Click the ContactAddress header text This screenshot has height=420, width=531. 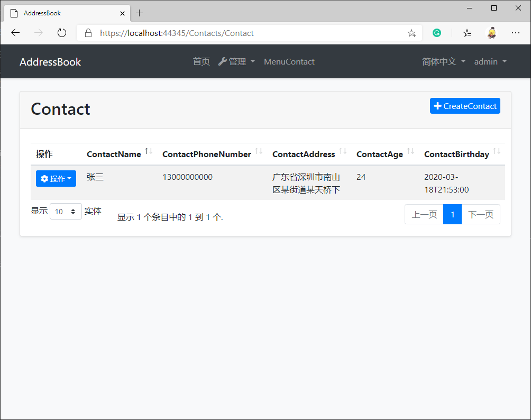[304, 154]
